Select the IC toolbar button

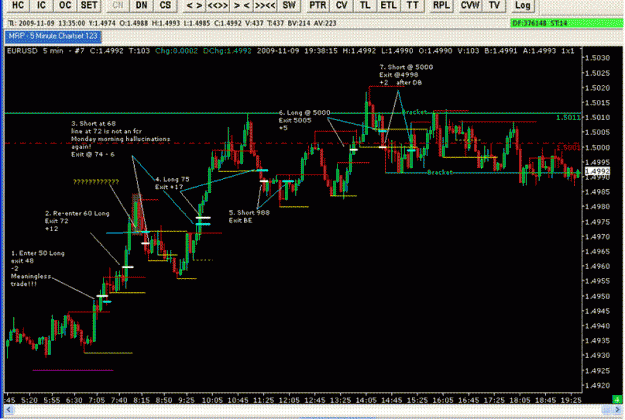pos(41,5)
